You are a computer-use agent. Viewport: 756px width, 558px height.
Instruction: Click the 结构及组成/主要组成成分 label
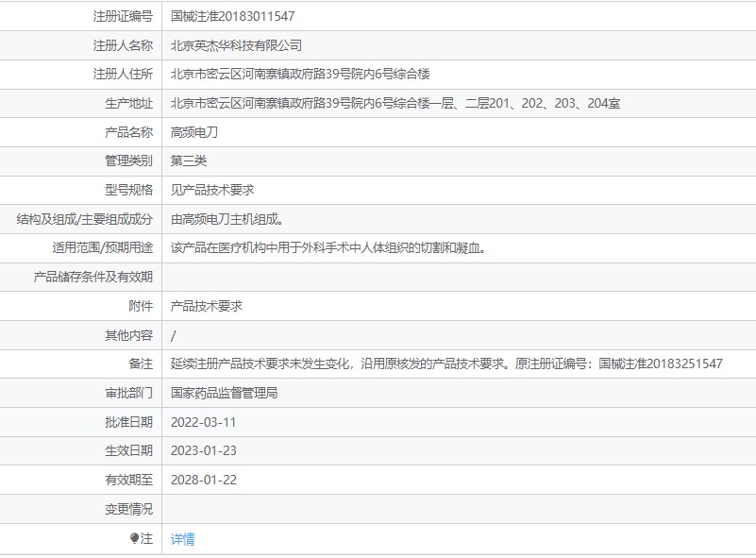(85, 219)
